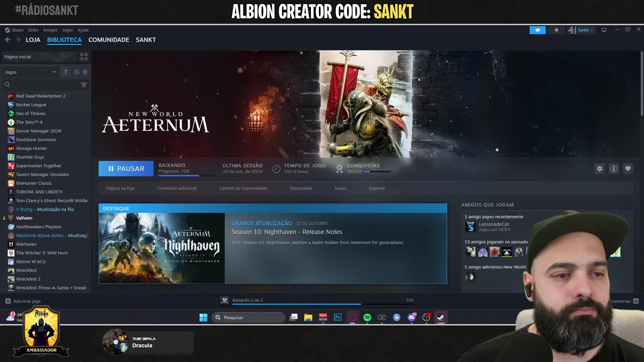Open the collections grid view icon
Screen dimensions: 644x362
click(84, 57)
